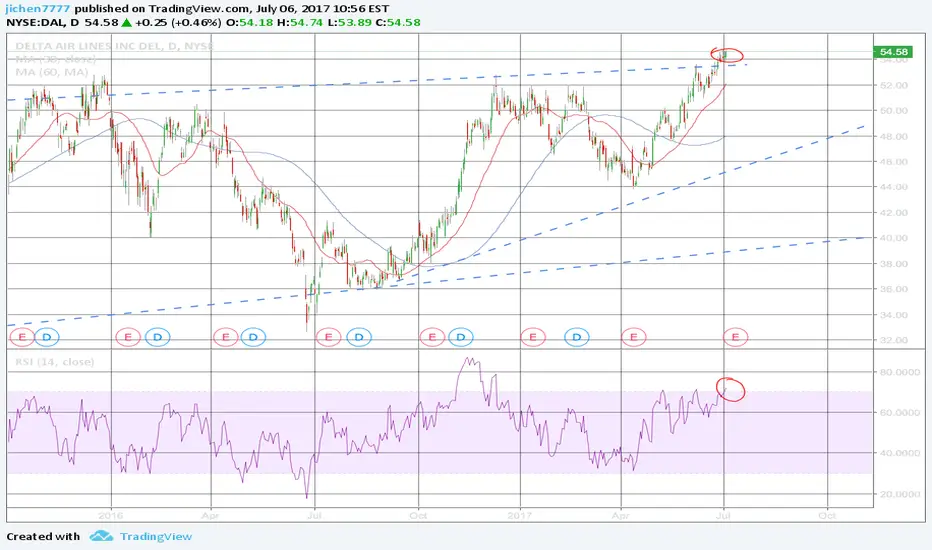The height and width of the screenshot is (550, 932).
Task: Click the 42.00 price axis label
Action: click(x=894, y=212)
